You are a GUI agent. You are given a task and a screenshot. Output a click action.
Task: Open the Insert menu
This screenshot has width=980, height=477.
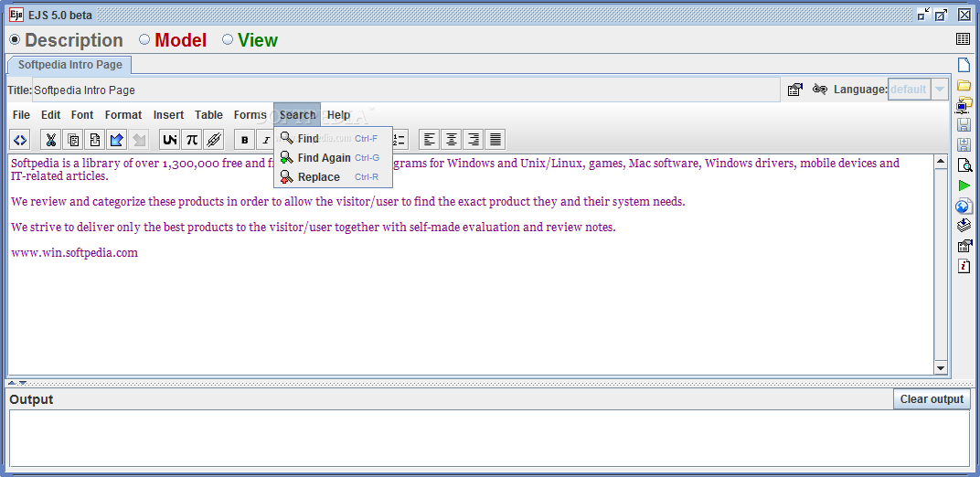[168, 115]
